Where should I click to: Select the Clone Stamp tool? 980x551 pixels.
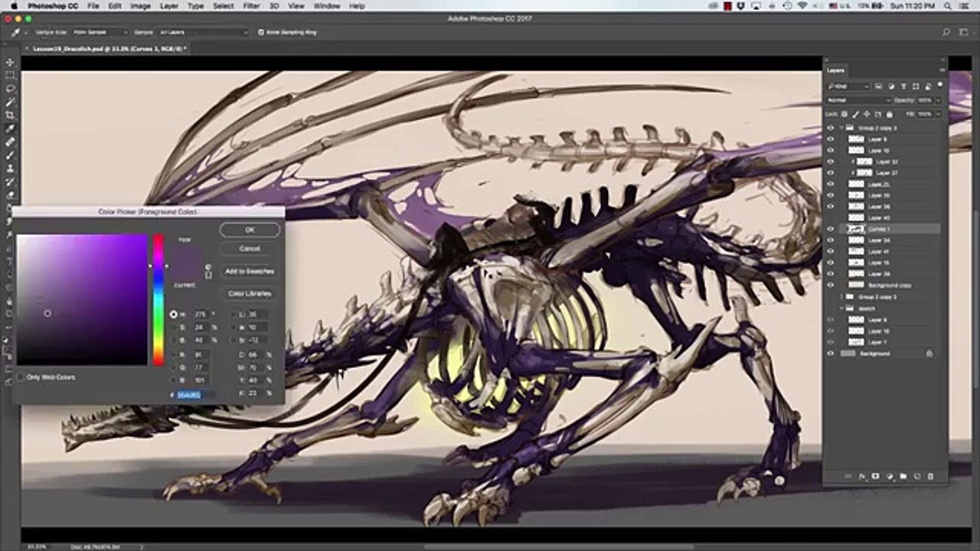pyautogui.click(x=10, y=168)
